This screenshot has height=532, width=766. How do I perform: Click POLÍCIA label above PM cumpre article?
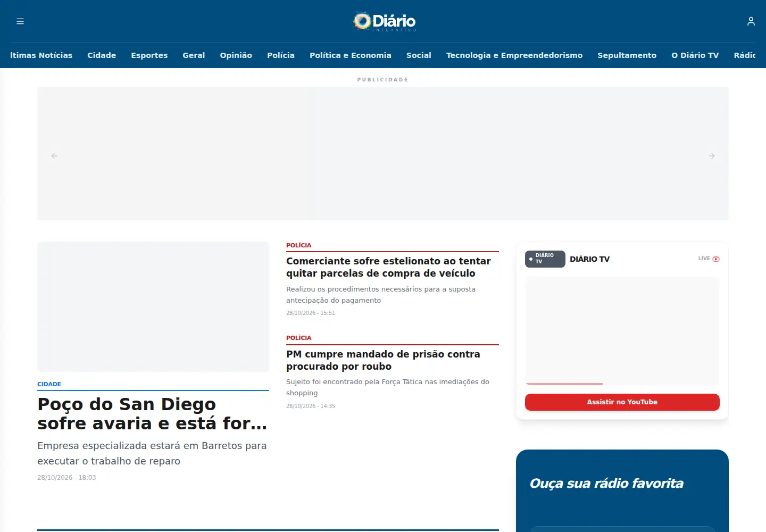[x=299, y=338]
